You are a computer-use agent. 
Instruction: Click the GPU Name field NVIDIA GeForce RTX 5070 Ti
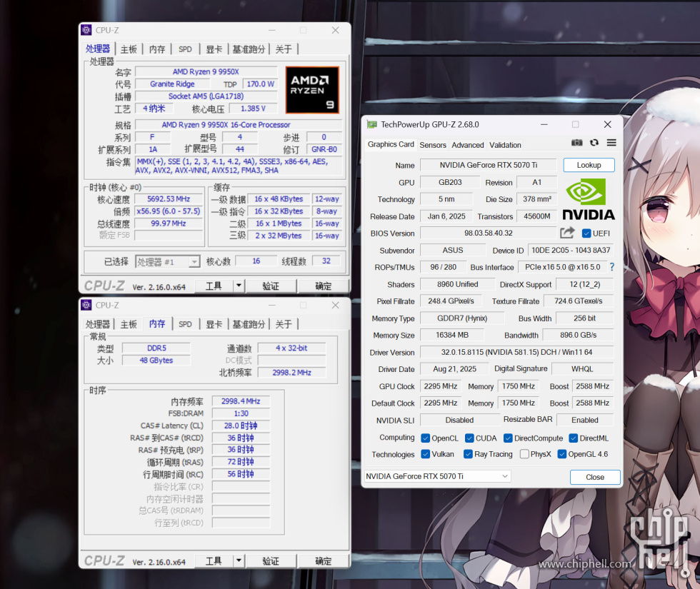[489, 165]
